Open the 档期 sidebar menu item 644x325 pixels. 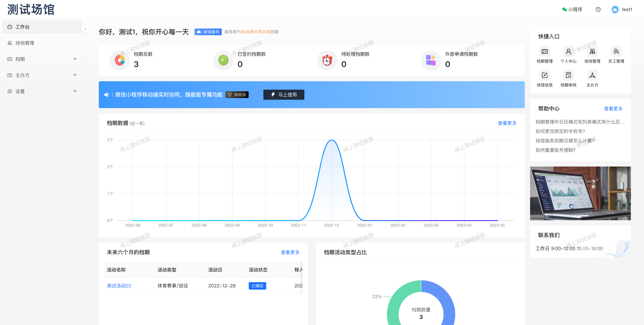42,59
